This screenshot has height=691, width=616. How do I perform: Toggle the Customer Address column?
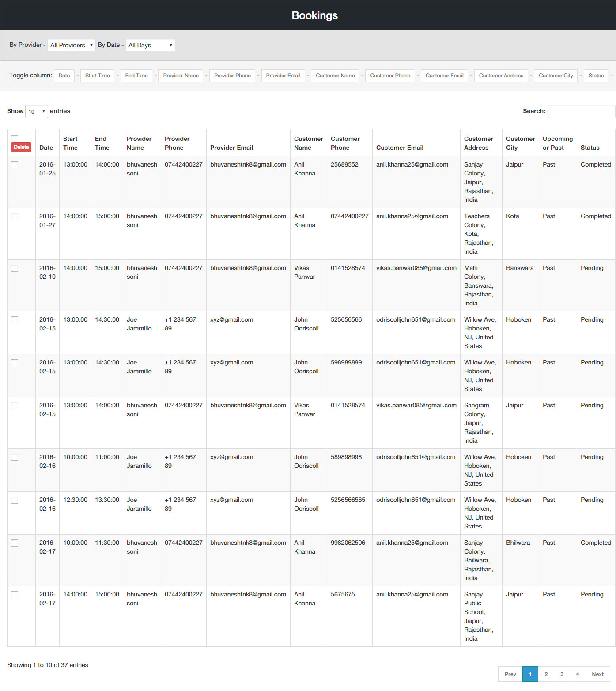501,76
